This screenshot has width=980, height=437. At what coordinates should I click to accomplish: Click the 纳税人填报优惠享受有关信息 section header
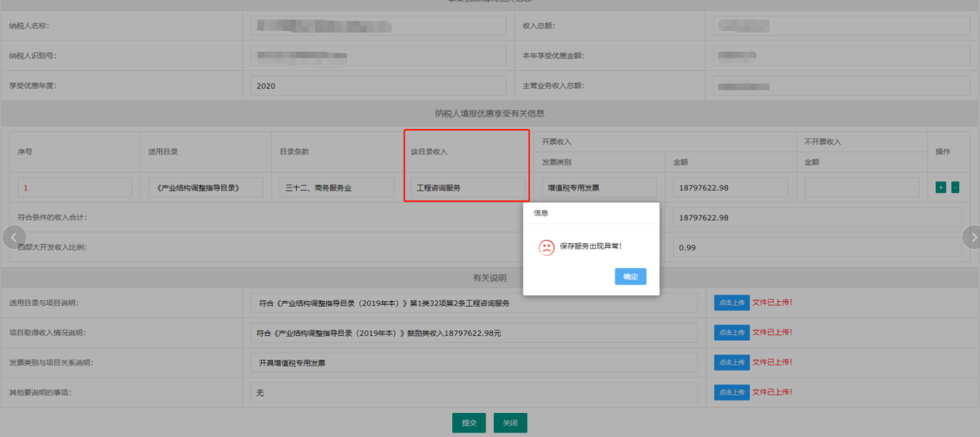[x=489, y=113]
